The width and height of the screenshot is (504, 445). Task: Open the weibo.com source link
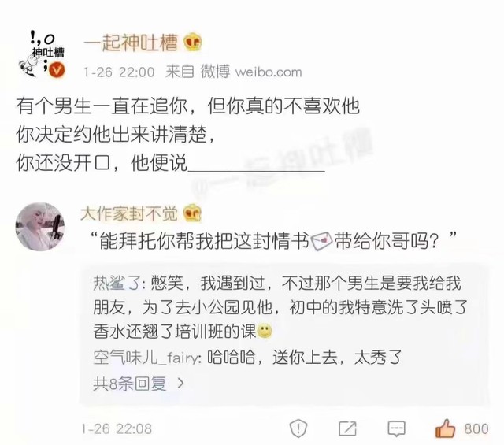269,72
